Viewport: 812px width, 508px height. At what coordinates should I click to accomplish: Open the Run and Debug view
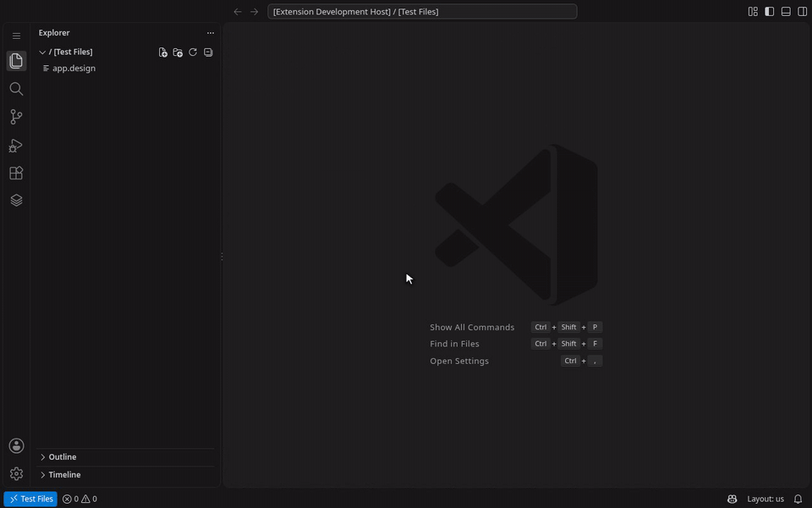point(17,145)
